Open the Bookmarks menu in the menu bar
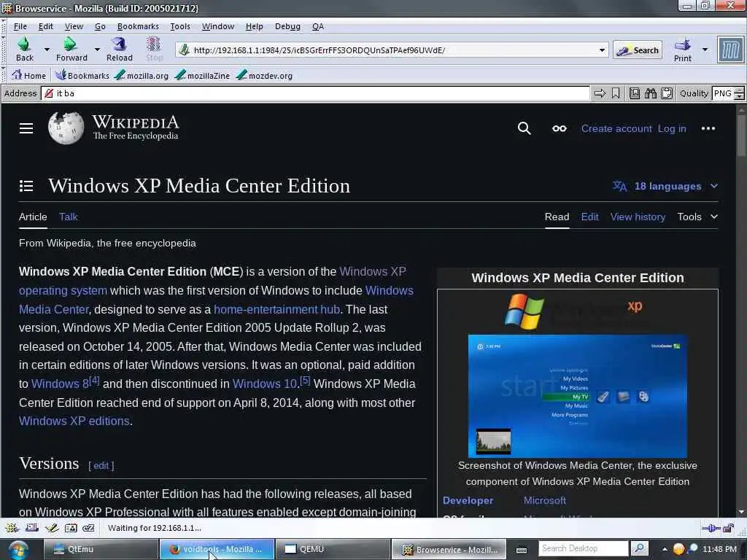Screen dimensions: 747x560 point(138,26)
